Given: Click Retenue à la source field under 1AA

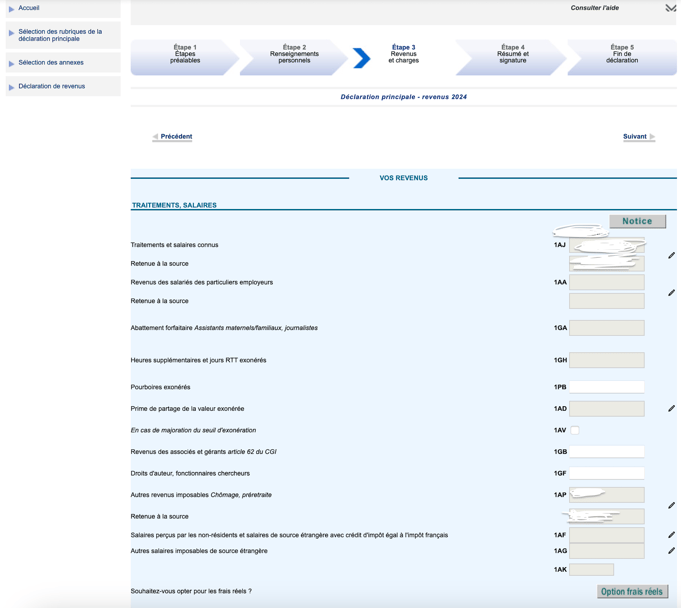Looking at the screenshot, I should click(607, 301).
